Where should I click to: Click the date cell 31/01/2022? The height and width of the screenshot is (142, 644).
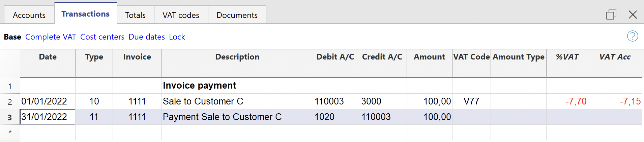click(x=47, y=117)
